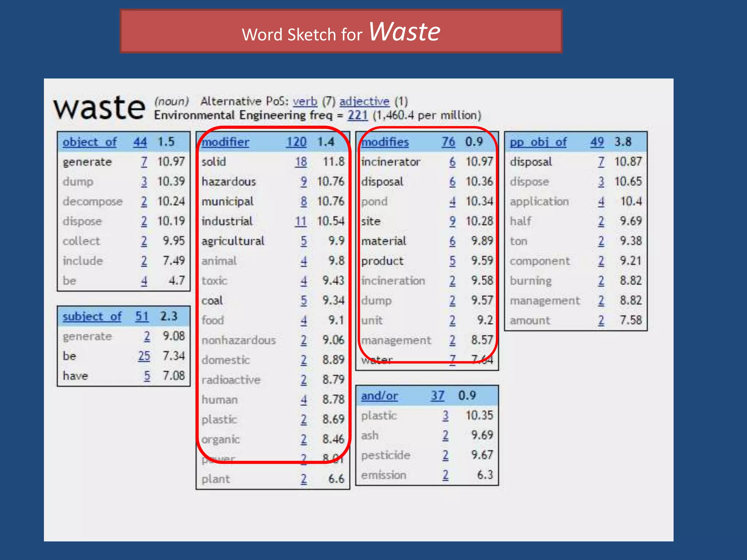This screenshot has width=747, height=560.
Task: Click the 37 count beside and/or
Action: point(437,396)
